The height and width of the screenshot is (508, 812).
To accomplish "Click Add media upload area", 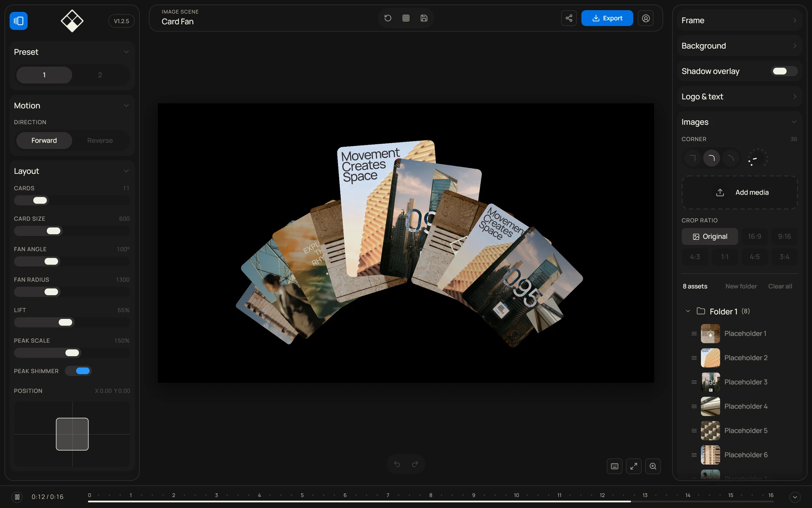I will (739, 192).
